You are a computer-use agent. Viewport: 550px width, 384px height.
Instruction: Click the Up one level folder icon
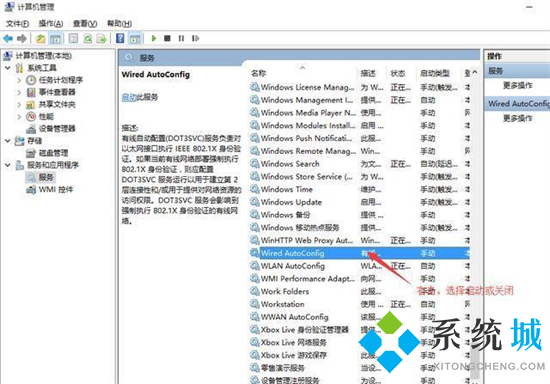pos(41,39)
